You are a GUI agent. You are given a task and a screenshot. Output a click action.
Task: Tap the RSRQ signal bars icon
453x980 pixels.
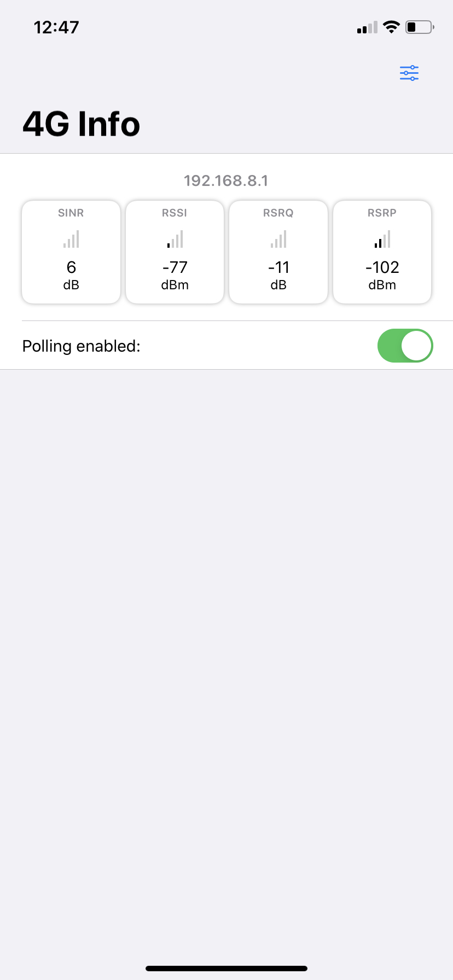278,239
